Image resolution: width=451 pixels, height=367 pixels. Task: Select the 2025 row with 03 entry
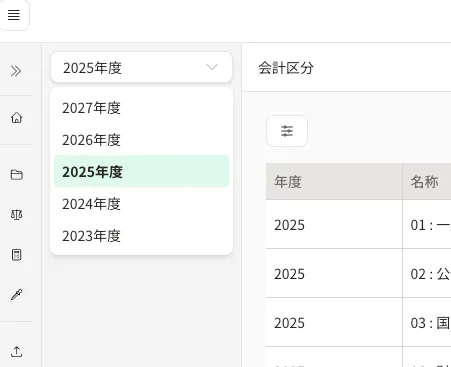[x=358, y=322]
